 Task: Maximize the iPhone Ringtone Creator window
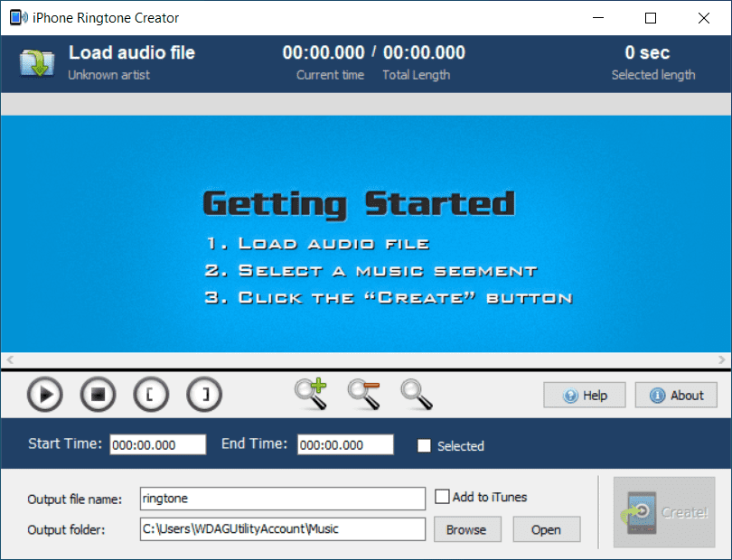pos(651,18)
